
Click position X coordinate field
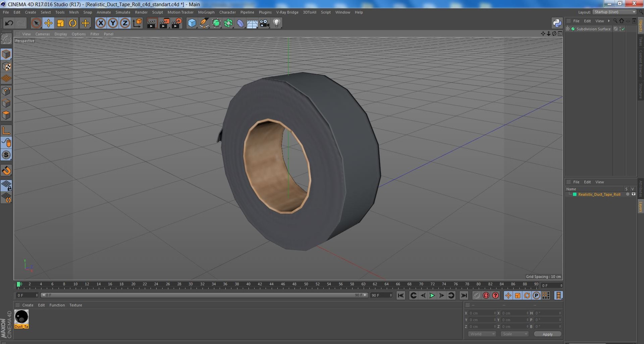(482, 313)
